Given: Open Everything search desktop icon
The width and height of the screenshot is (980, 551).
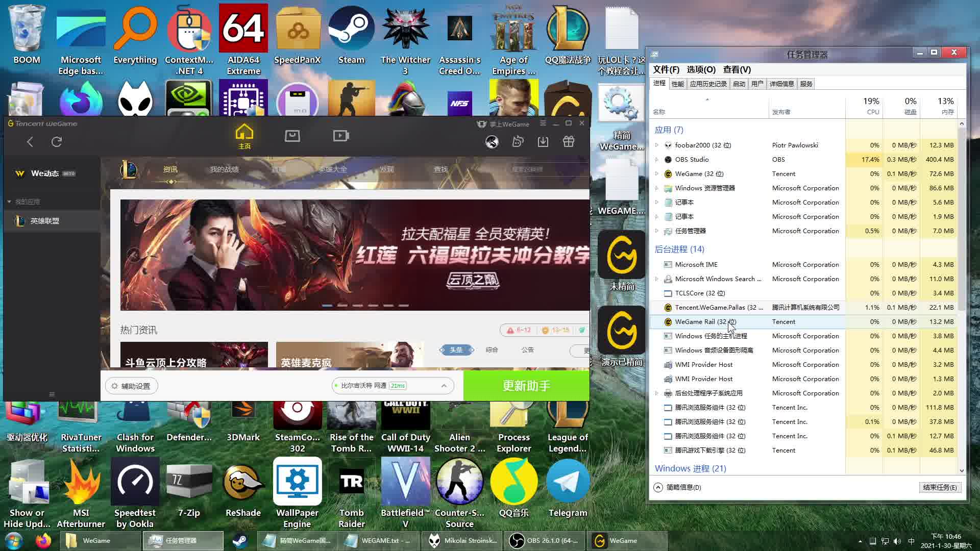Looking at the screenshot, I should (135, 36).
